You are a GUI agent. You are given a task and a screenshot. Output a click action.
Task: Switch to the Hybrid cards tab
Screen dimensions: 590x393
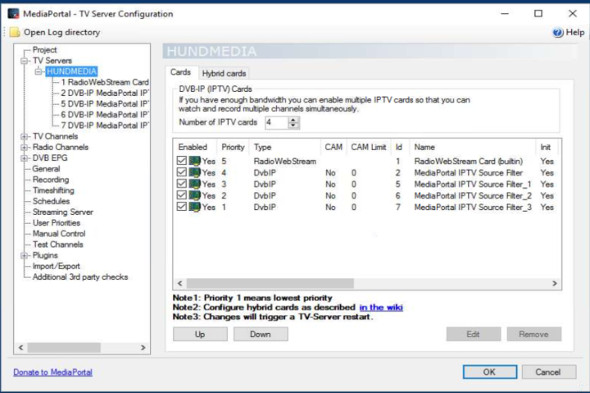[224, 73]
